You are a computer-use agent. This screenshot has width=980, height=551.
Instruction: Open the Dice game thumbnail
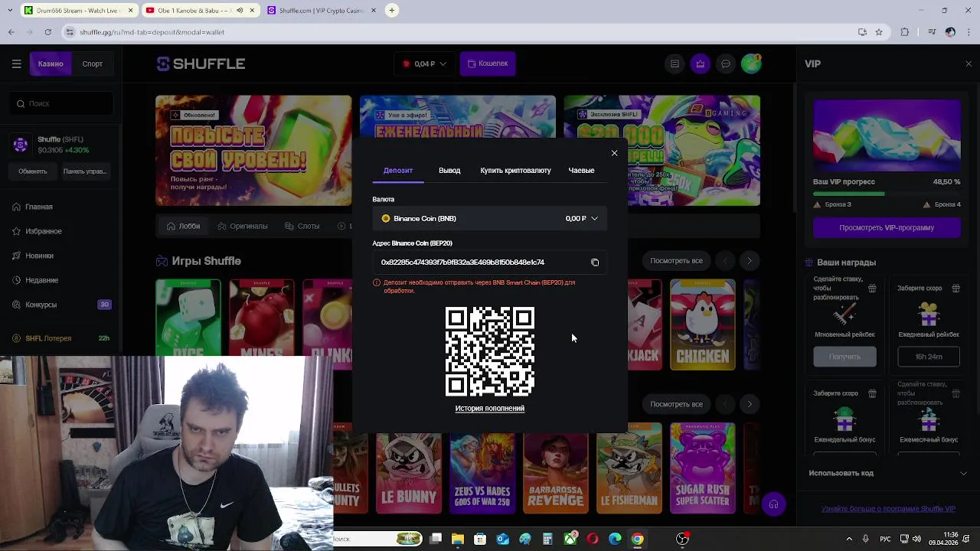coord(188,318)
